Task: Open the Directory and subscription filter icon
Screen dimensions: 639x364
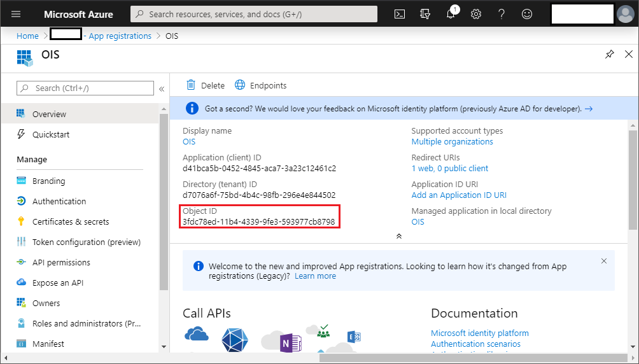Action: click(x=425, y=14)
